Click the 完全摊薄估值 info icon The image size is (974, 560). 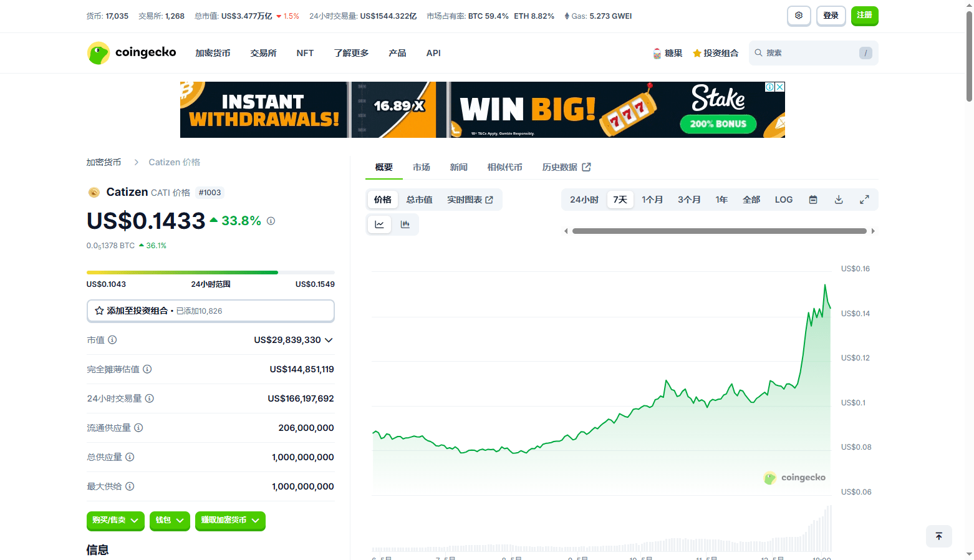click(x=147, y=369)
